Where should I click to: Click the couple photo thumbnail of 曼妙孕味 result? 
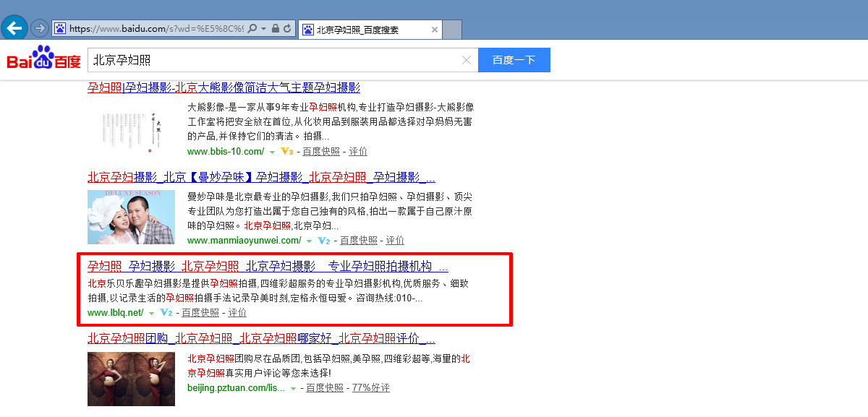coord(131,217)
